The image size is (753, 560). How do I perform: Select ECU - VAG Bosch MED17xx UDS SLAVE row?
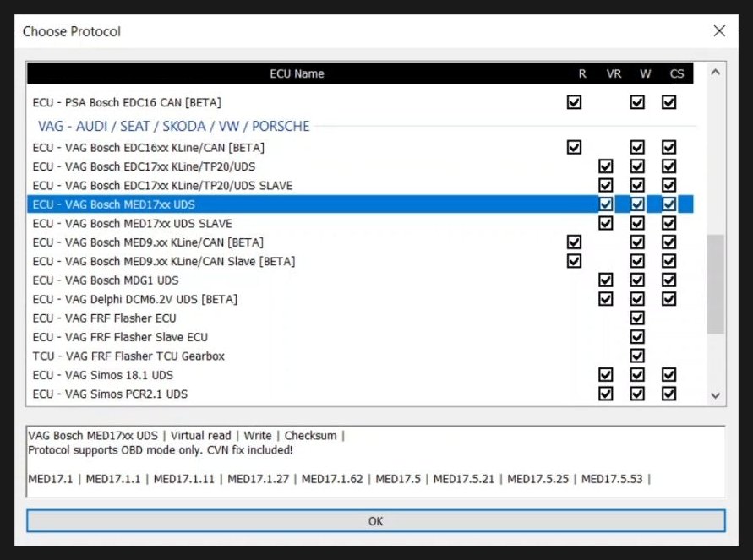click(360, 223)
